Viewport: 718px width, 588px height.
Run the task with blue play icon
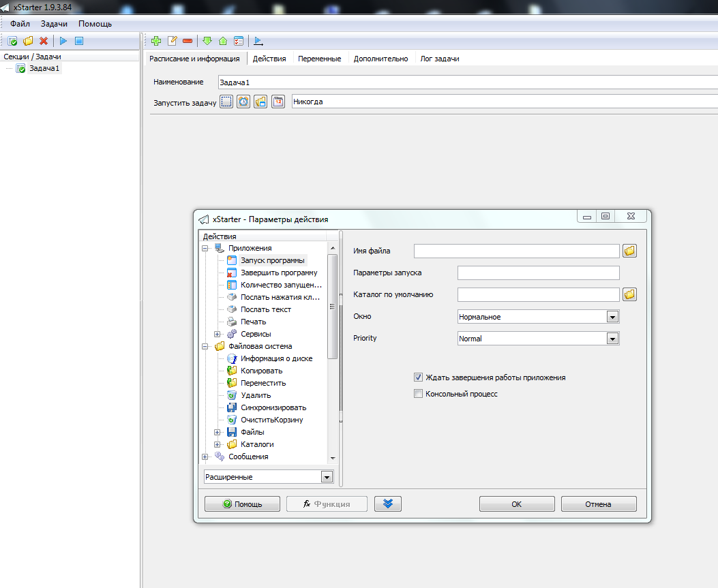tap(63, 41)
